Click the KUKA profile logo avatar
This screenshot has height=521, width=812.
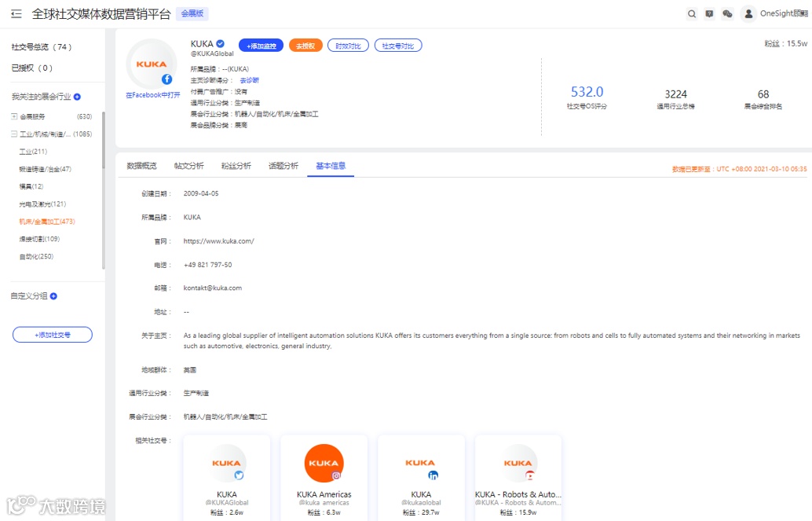[x=151, y=64]
